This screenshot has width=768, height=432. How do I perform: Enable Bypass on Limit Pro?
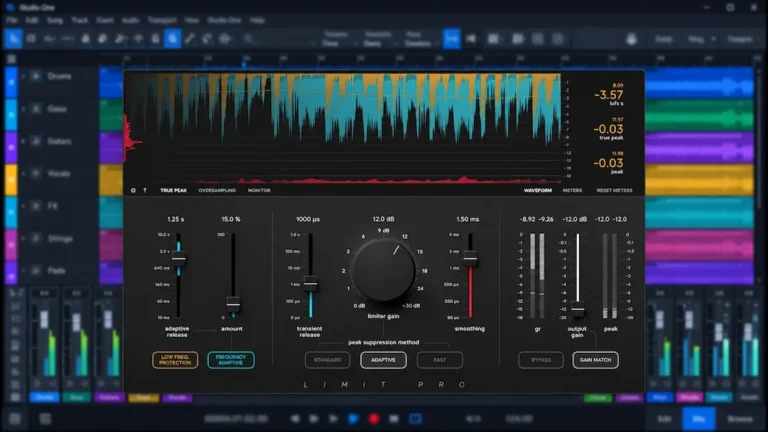541,360
